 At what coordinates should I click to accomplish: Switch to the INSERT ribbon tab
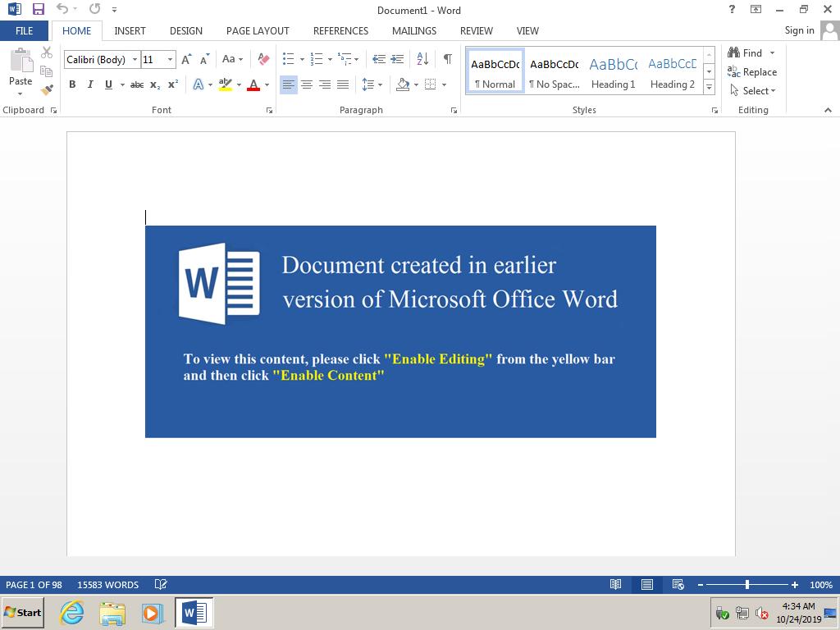coord(130,30)
